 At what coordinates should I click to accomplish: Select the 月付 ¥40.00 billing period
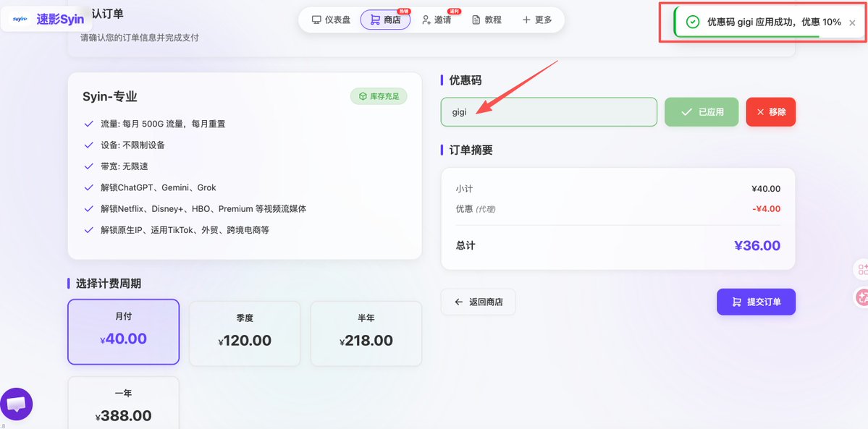124,331
